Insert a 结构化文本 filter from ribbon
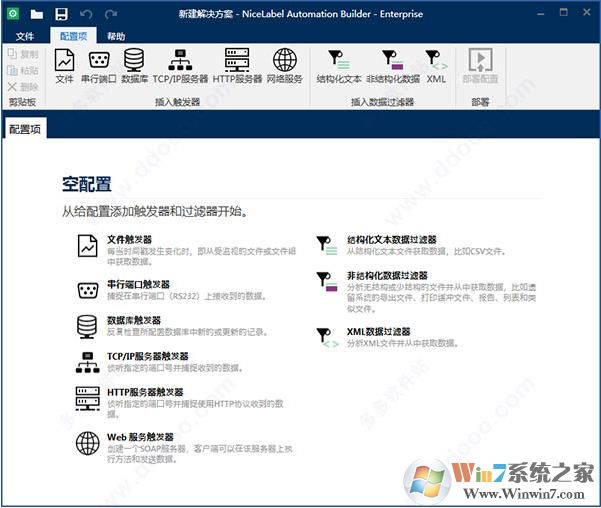Screen dimensions: 601x508 point(339,66)
